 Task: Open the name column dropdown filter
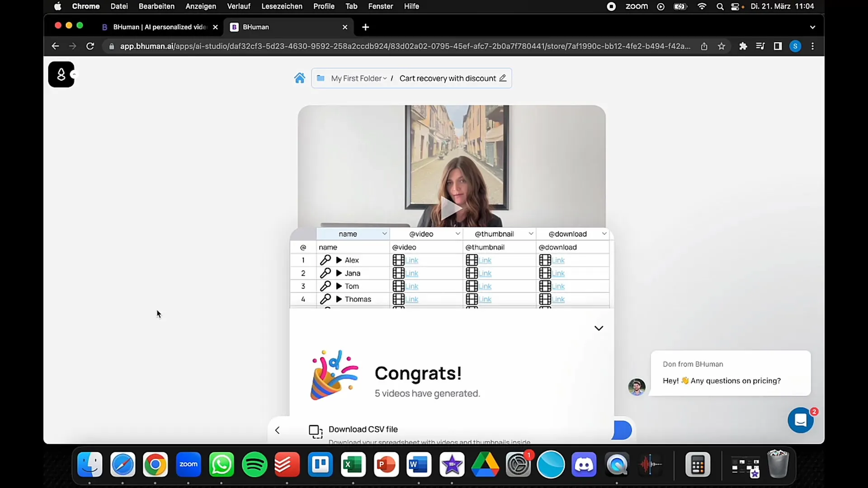click(x=385, y=234)
